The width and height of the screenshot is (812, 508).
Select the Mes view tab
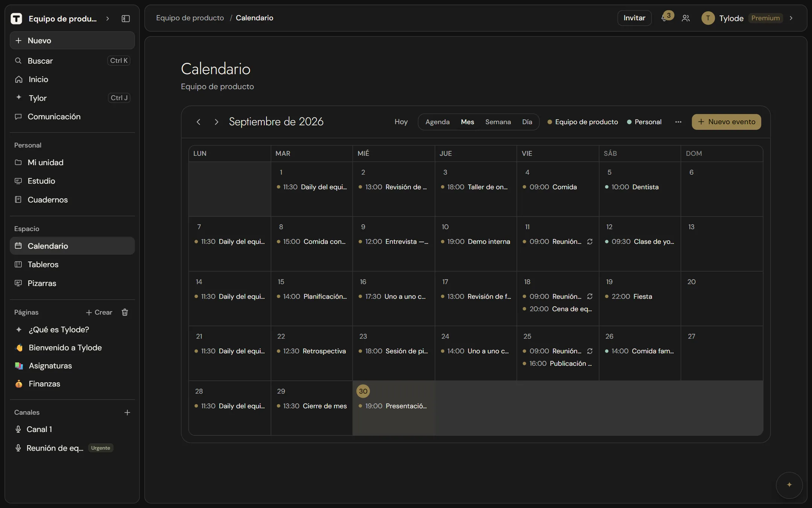(467, 122)
